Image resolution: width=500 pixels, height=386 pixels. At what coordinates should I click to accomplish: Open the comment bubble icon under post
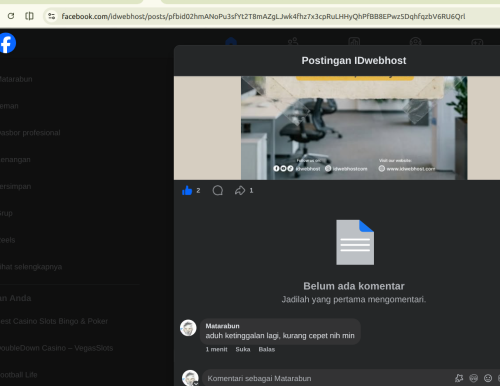coord(218,190)
